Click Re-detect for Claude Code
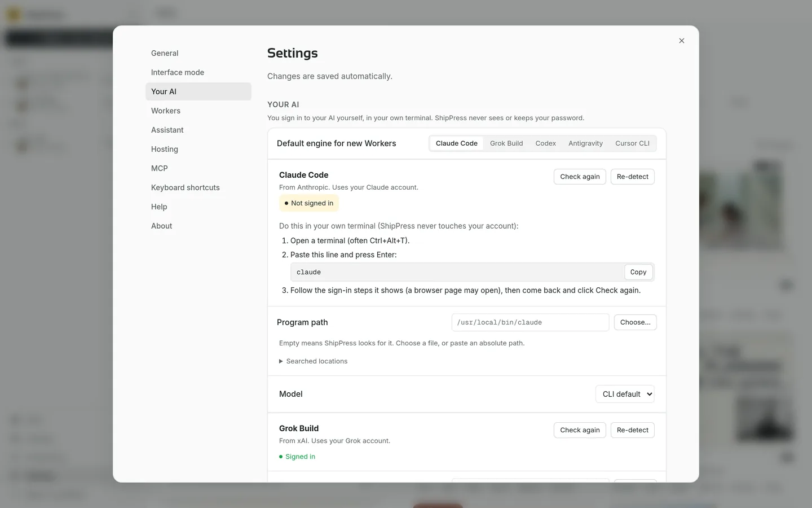This screenshot has width=812, height=508. [x=633, y=177]
